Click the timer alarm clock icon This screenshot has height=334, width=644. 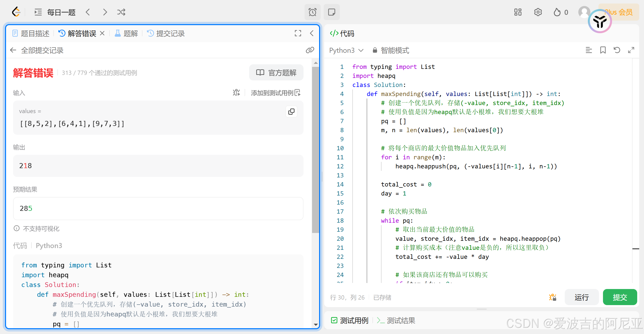312,12
